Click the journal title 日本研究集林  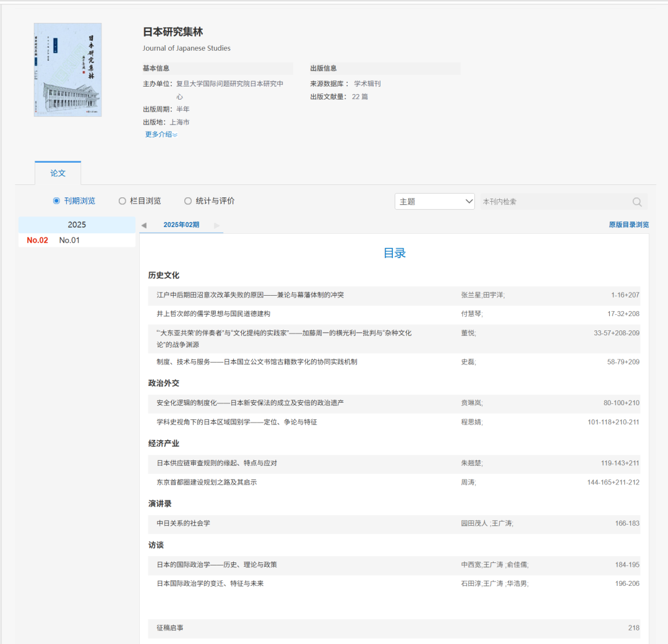(173, 32)
